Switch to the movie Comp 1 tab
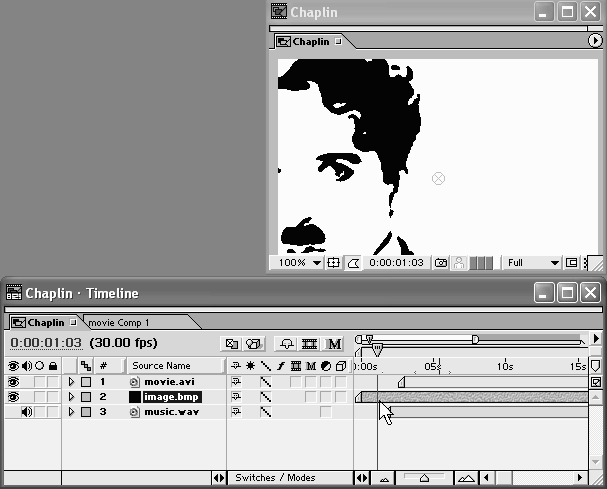607x489 pixels. (120, 323)
